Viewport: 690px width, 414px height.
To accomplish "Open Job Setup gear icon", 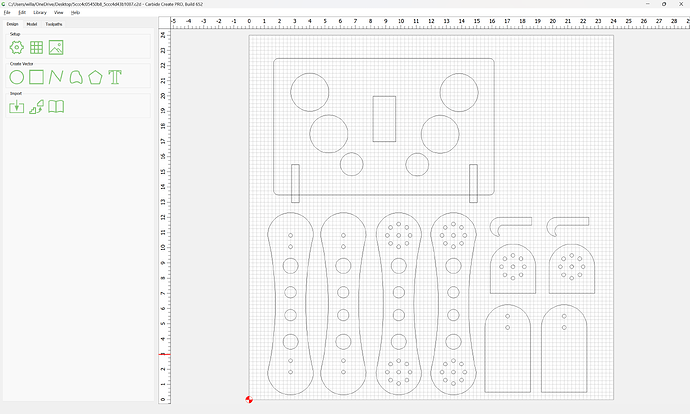I will [x=16, y=47].
